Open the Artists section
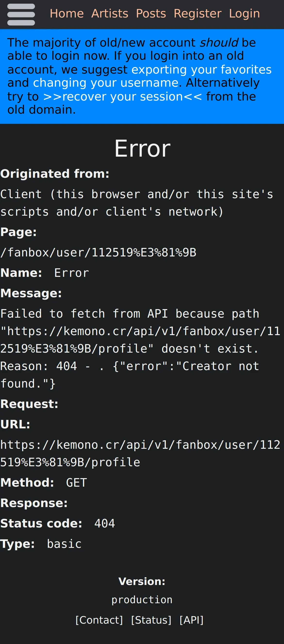The height and width of the screenshot is (644, 284). point(110,14)
